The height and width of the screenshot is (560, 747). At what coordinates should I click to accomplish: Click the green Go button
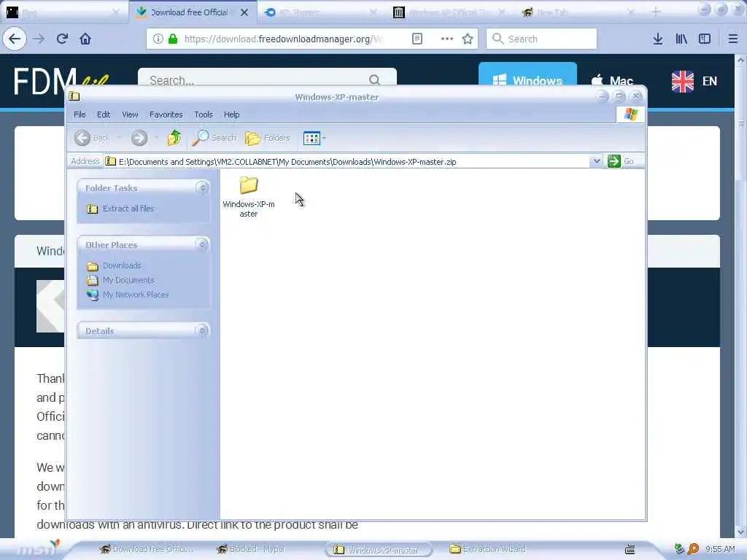(621, 161)
